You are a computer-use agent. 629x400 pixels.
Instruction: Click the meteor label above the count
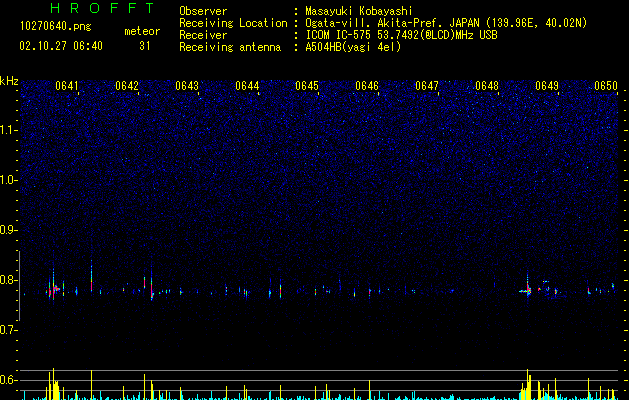tap(142, 31)
